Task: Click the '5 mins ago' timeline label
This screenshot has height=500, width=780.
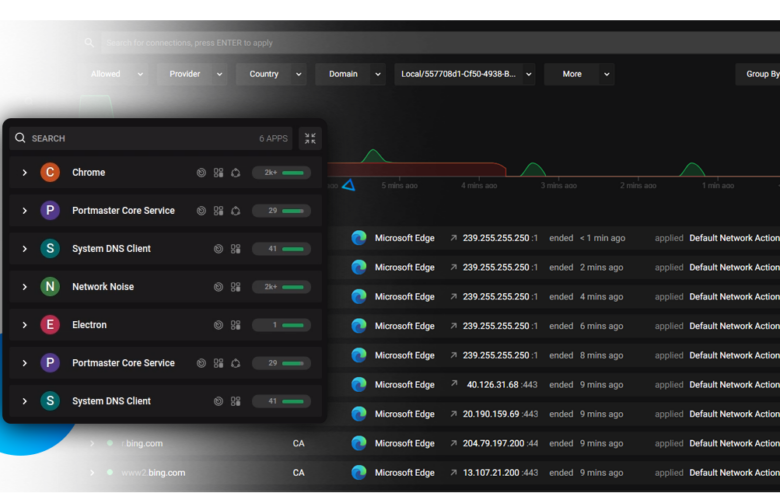Action: pyautogui.click(x=399, y=186)
